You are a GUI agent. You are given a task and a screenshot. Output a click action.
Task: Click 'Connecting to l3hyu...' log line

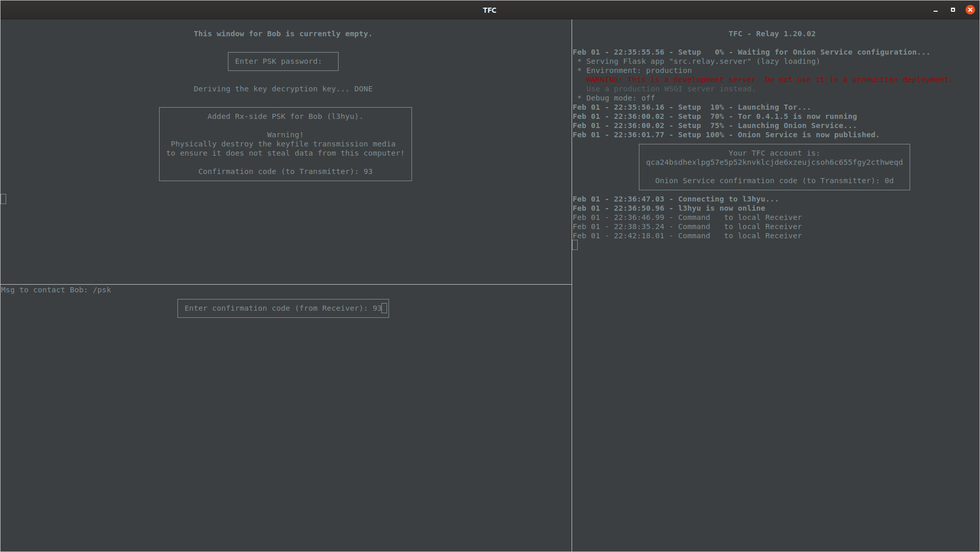point(676,199)
